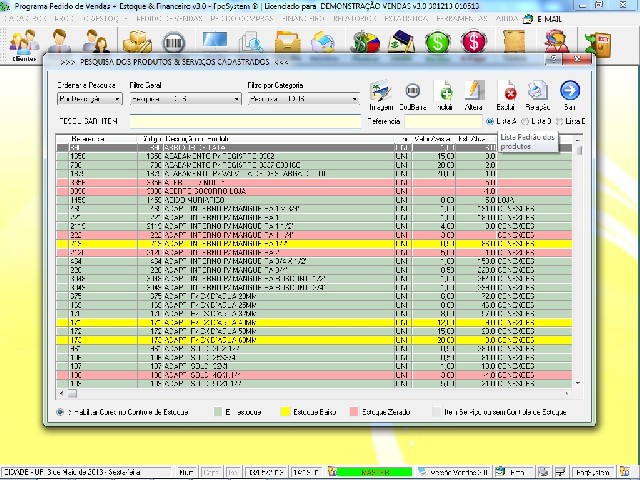This screenshot has width=640, height=480.
Task: Expand the Ordenar a Pesquisa dropdown
Action: [117, 99]
